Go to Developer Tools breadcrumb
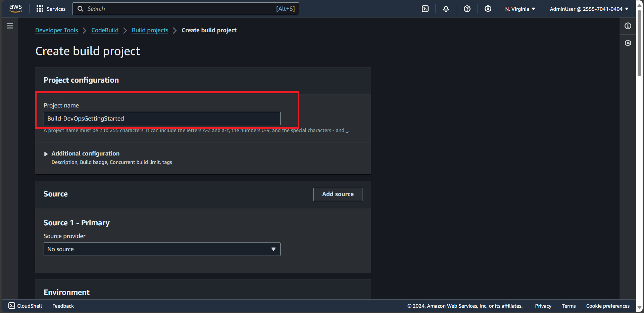This screenshot has height=313, width=644. [56, 30]
